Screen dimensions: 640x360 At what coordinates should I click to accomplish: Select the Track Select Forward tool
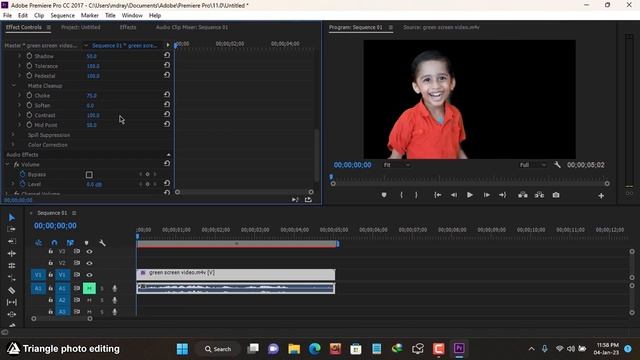[11, 229]
